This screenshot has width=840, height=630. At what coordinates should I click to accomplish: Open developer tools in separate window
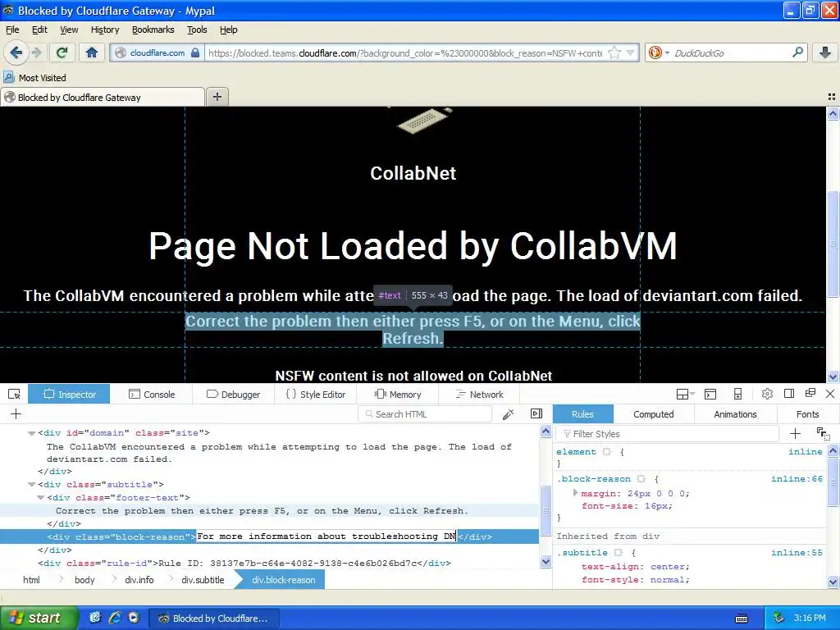click(x=810, y=393)
